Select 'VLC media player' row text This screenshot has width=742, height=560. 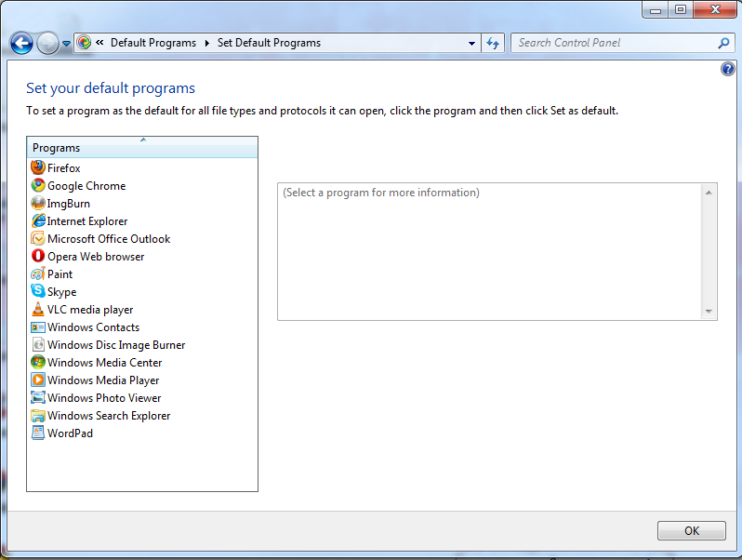coord(90,310)
